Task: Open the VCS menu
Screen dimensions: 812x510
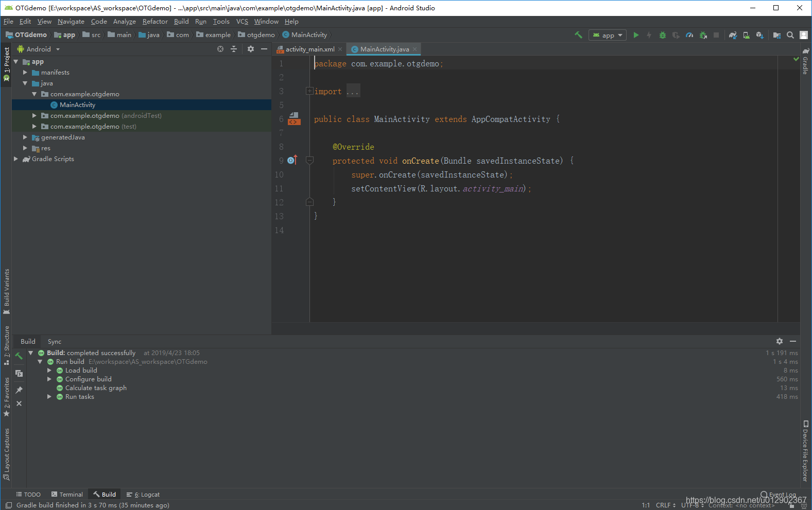Action: [242, 22]
